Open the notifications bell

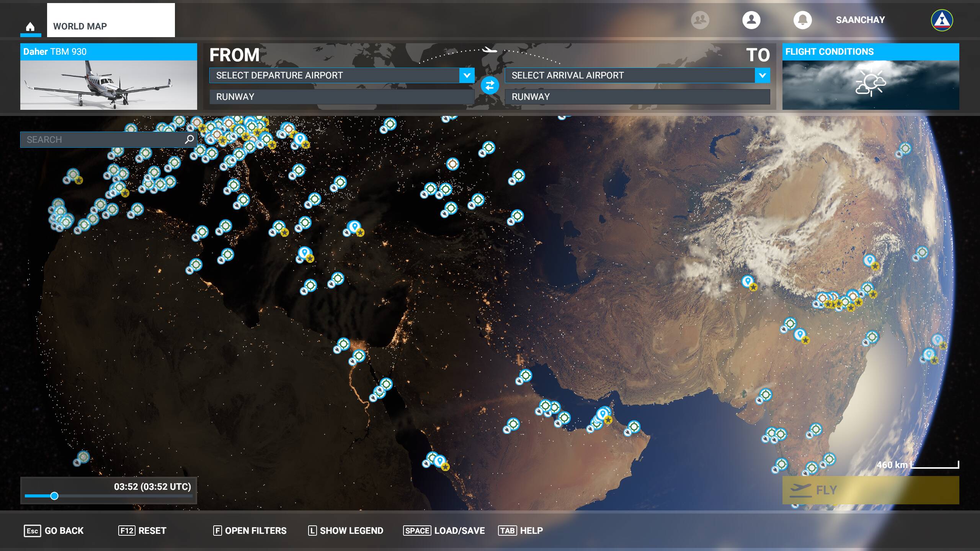[803, 20]
